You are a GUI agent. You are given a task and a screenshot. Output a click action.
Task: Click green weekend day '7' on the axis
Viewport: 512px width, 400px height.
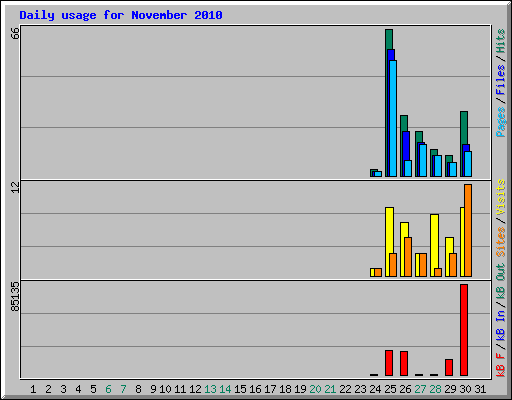pyautogui.click(x=123, y=389)
